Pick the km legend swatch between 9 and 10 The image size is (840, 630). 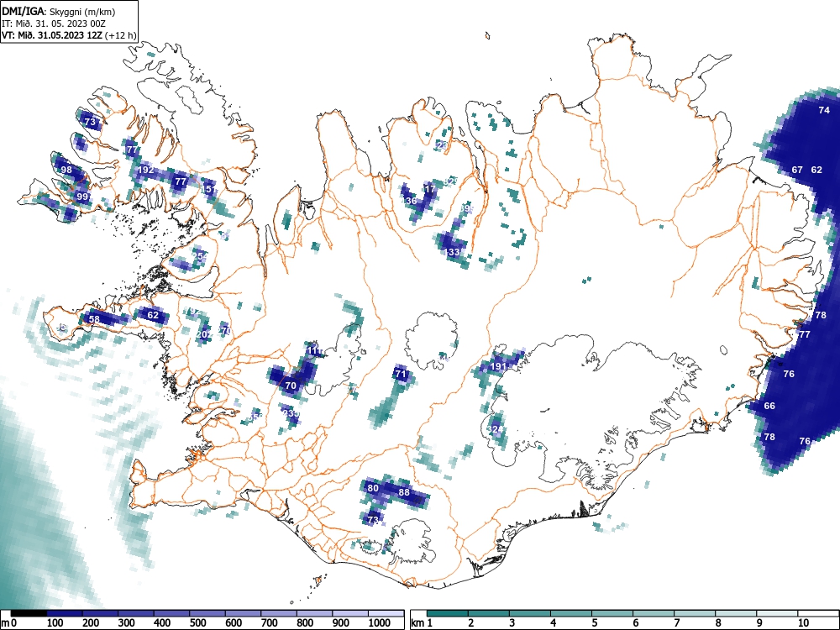click(x=777, y=613)
